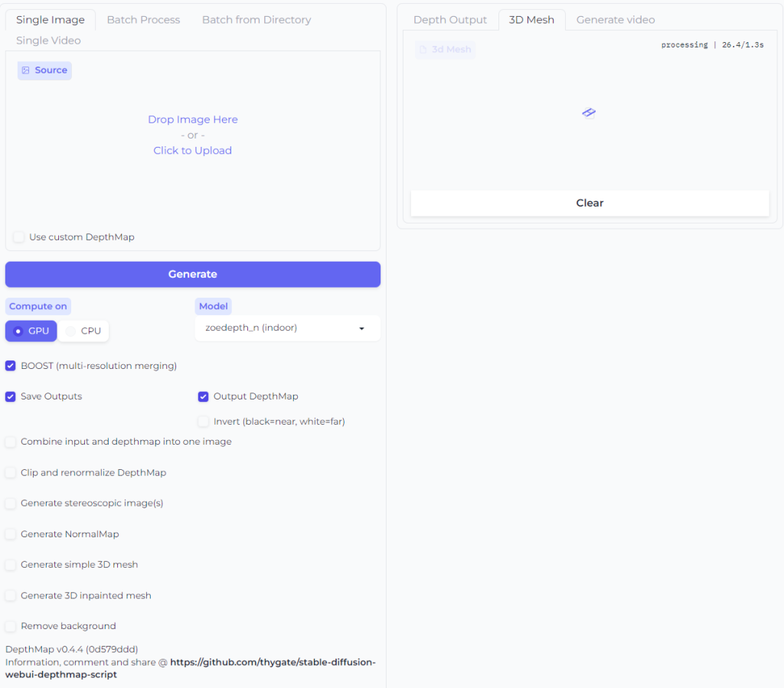Viewport: 784px width, 688px height.
Task: Switch to the Single Video tab
Action: pyautogui.click(x=48, y=41)
